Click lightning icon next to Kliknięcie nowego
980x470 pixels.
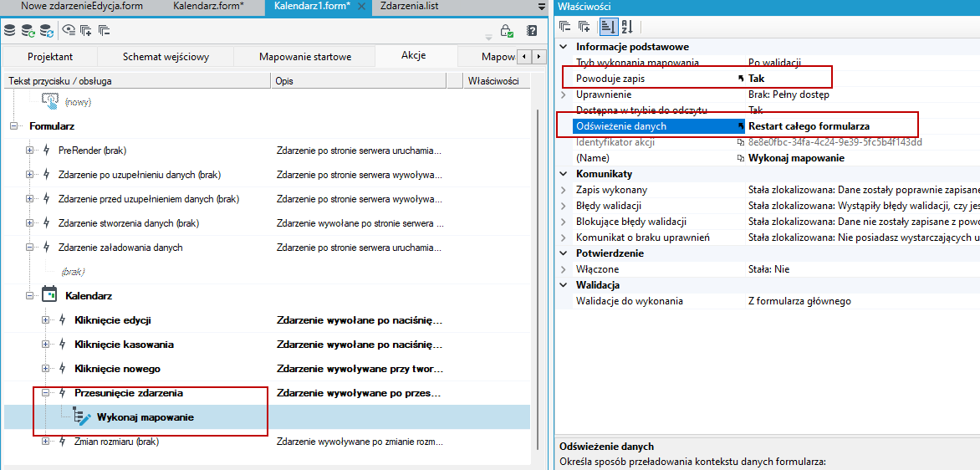(63, 369)
